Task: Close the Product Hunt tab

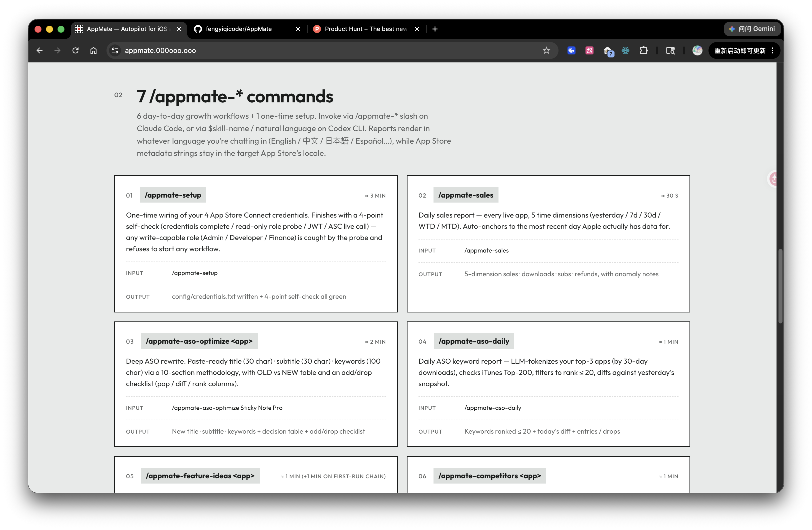Action: click(x=417, y=29)
